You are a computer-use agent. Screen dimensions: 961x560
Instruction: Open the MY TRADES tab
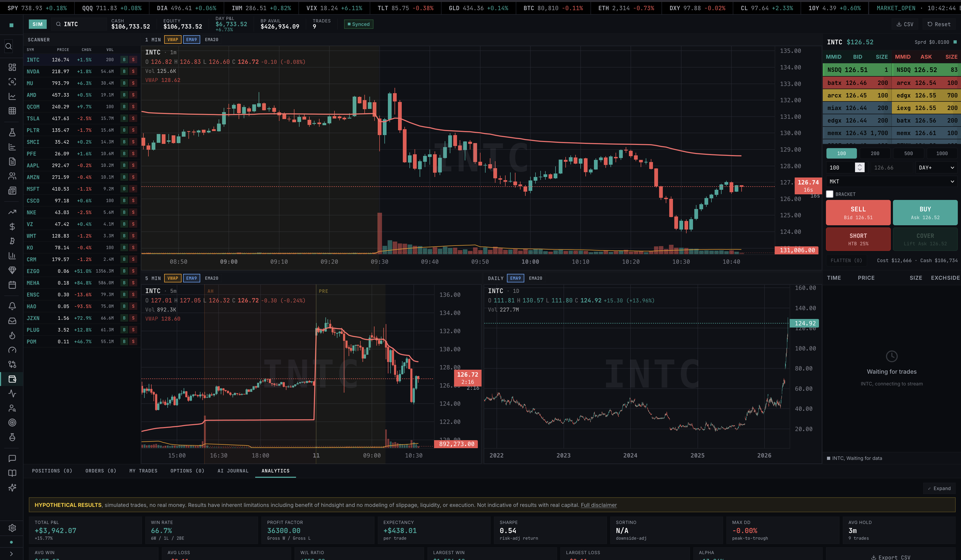coord(143,471)
